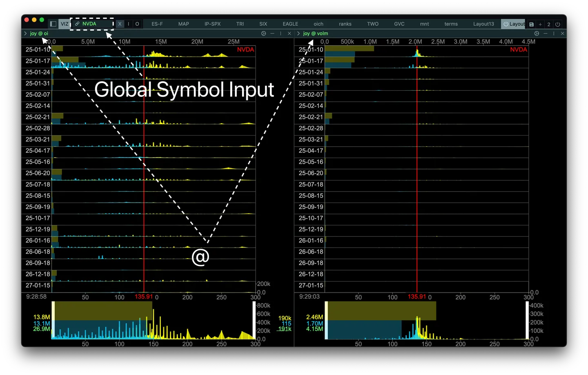Switch to the mnt tab

point(424,24)
